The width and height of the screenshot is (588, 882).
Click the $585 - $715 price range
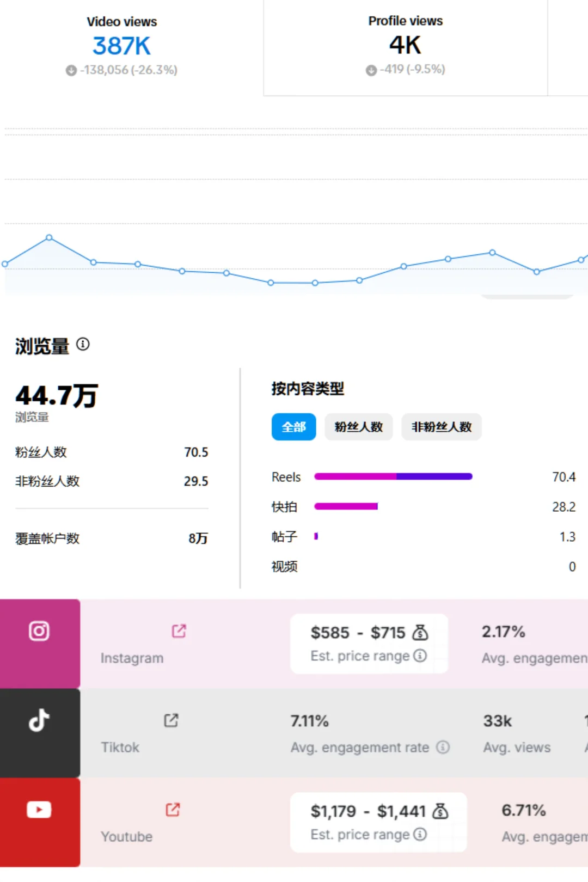pyautogui.click(x=358, y=633)
